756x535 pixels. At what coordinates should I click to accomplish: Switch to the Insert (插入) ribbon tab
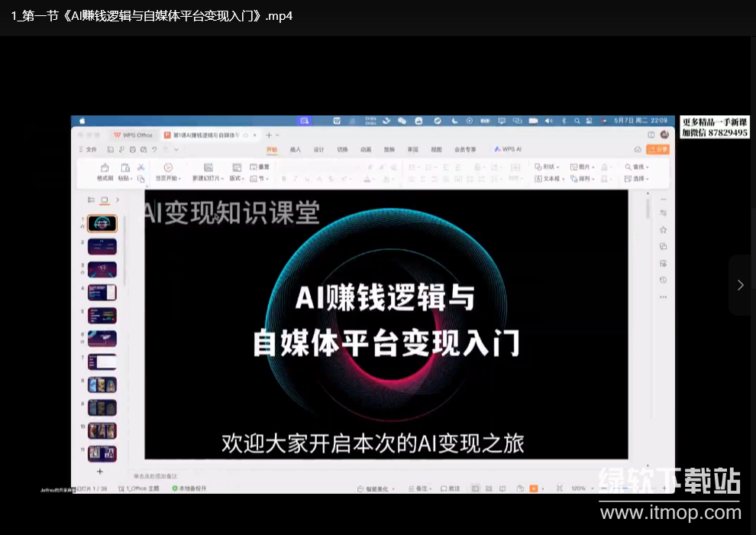tap(296, 150)
